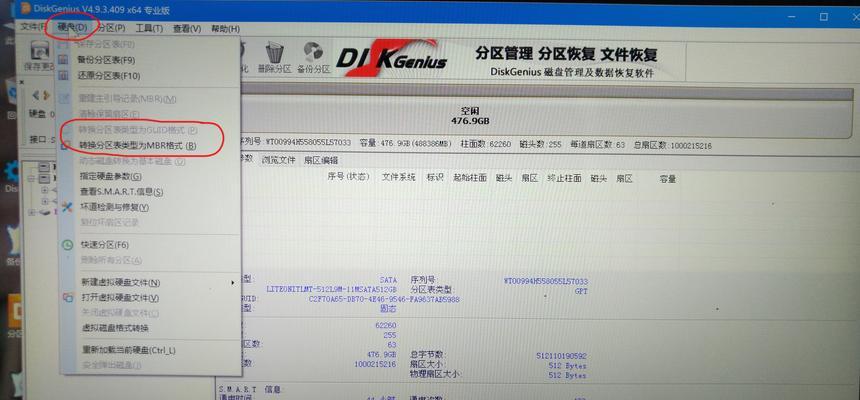Click the SATA interface type value

(388, 280)
